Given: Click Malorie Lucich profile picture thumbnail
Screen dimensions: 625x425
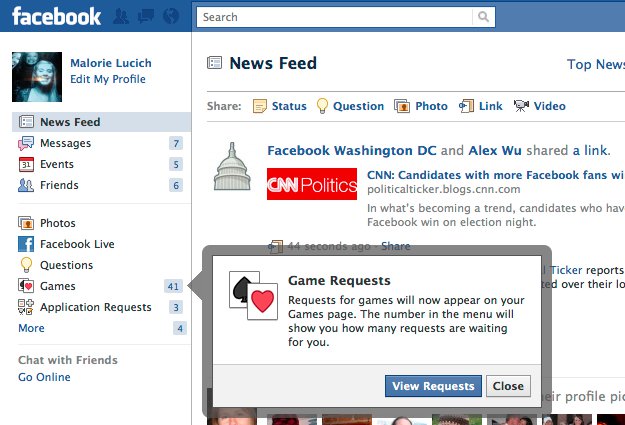Looking at the screenshot, I should pos(36,77).
